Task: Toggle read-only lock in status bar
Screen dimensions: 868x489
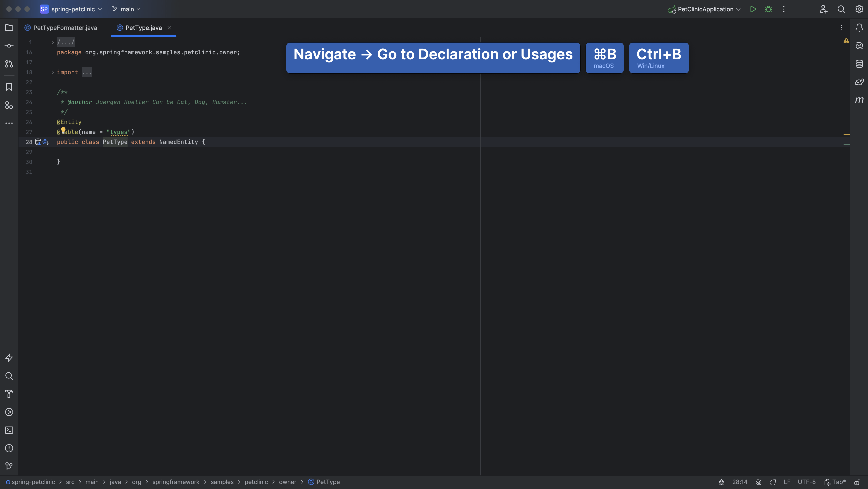Action: (x=857, y=482)
